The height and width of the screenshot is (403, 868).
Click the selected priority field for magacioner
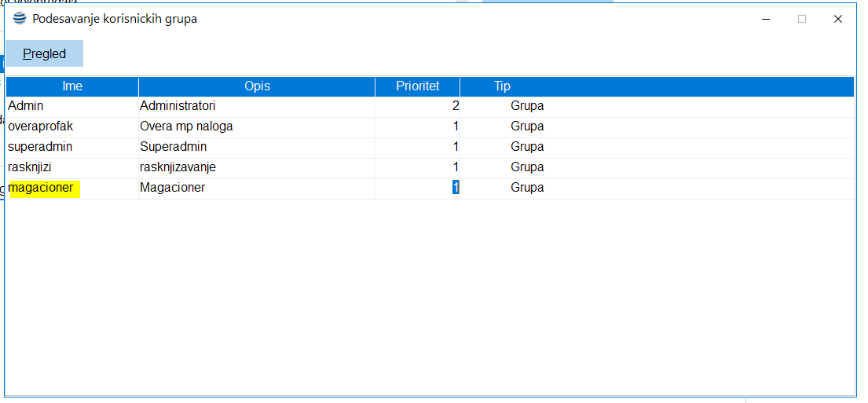click(x=455, y=188)
